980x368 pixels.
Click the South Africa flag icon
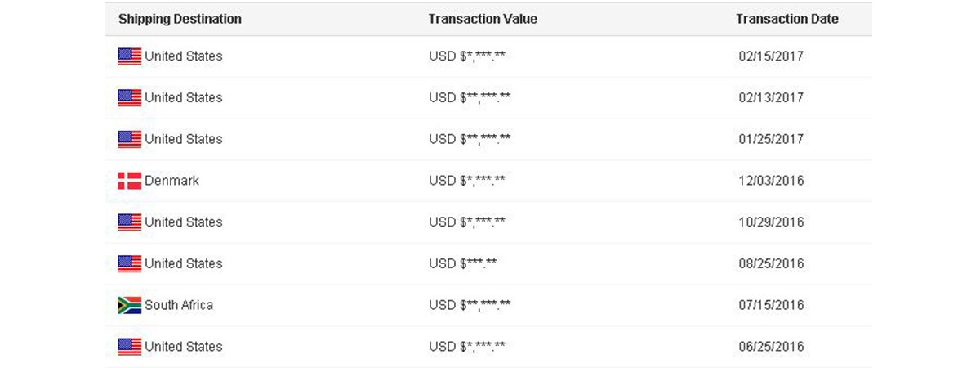pos(129,306)
